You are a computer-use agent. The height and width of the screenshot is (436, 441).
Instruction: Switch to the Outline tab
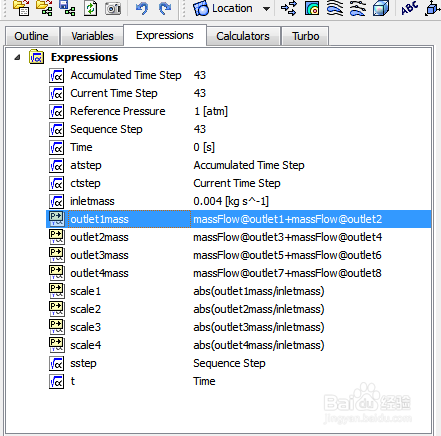pyautogui.click(x=32, y=36)
